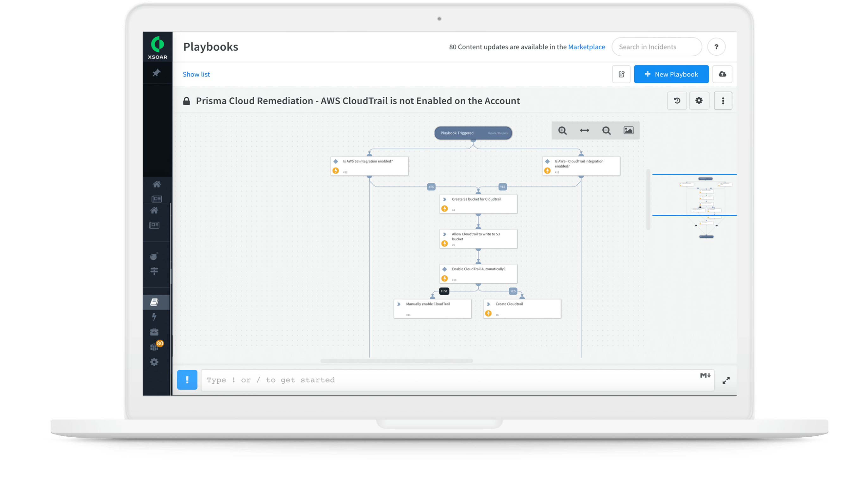
Task: Open the Jobs briefcase icon in sidebar
Action: (x=155, y=331)
